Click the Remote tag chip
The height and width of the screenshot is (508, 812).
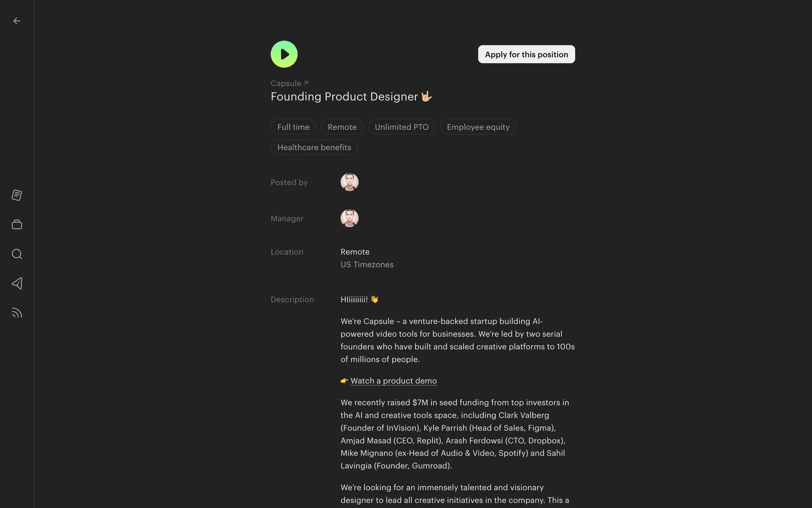[x=342, y=127]
